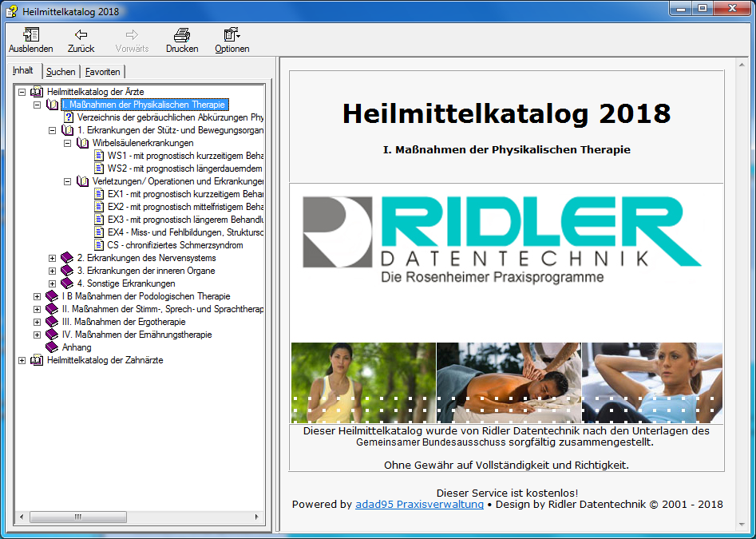
Task: Click the Heilmittelkatalog app icon in the title bar
Action: click(11, 10)
